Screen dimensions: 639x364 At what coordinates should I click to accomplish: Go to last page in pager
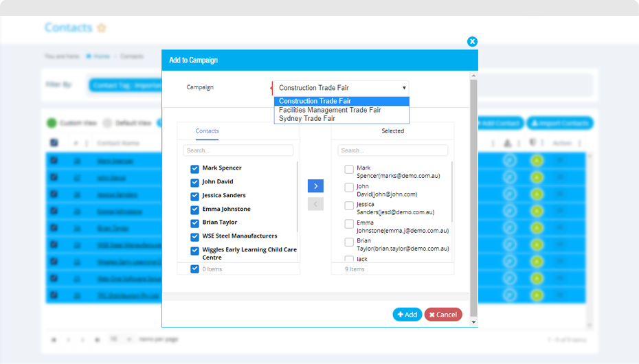(98, 339)
